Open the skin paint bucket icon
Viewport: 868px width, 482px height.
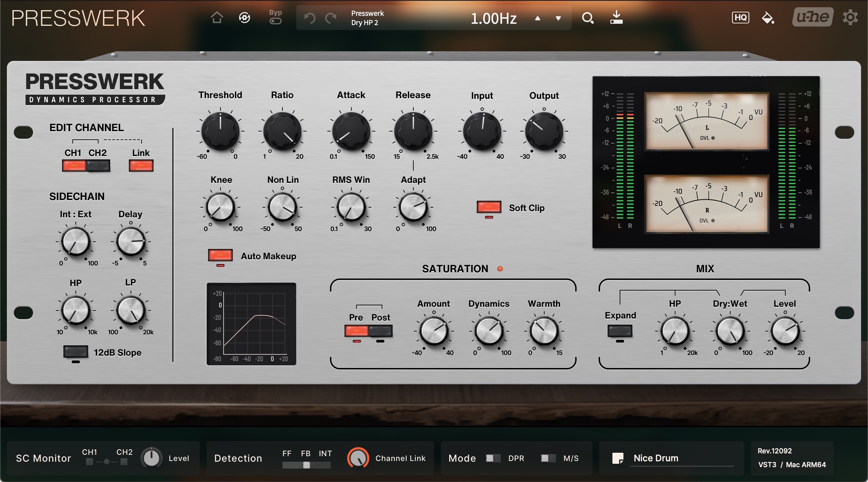pos(768,18)
